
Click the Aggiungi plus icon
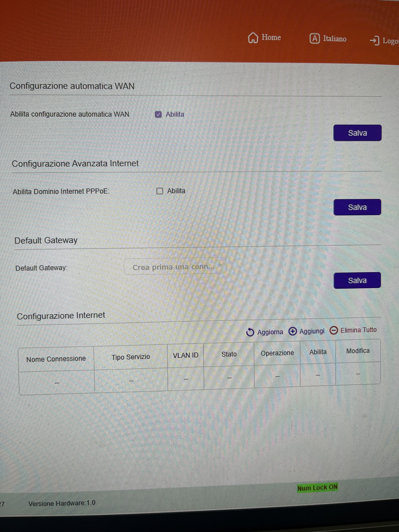pos(293,331)
